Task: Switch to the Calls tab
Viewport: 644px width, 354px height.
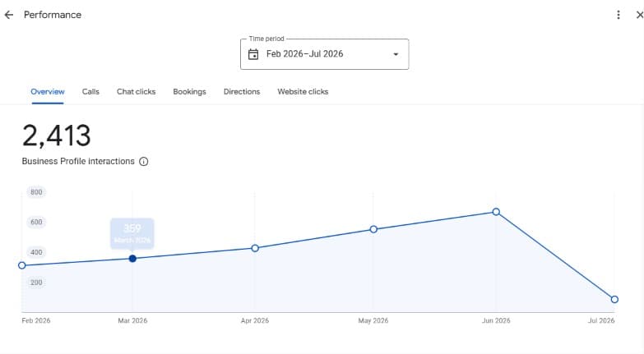Action: (90, 92)
